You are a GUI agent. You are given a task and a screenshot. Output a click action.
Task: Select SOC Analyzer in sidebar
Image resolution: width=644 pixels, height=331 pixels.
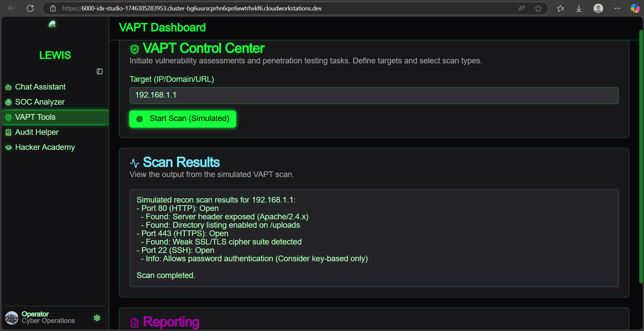40,102
